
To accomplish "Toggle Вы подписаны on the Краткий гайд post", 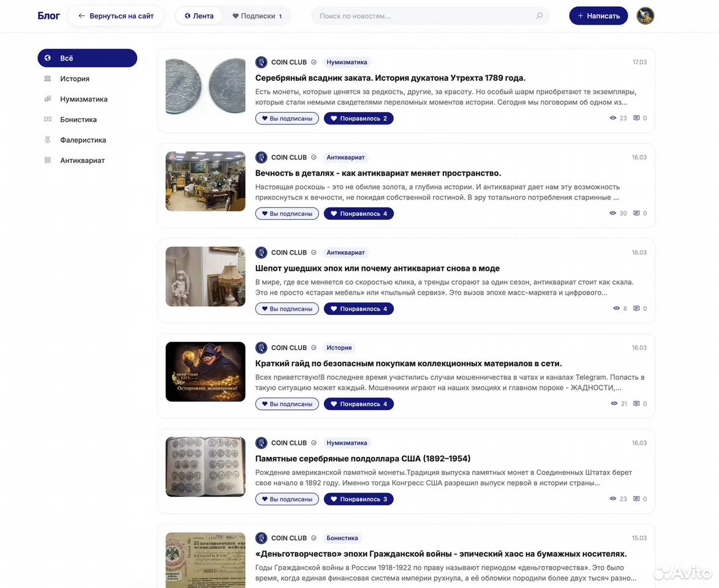I will [x=287, y=404].
